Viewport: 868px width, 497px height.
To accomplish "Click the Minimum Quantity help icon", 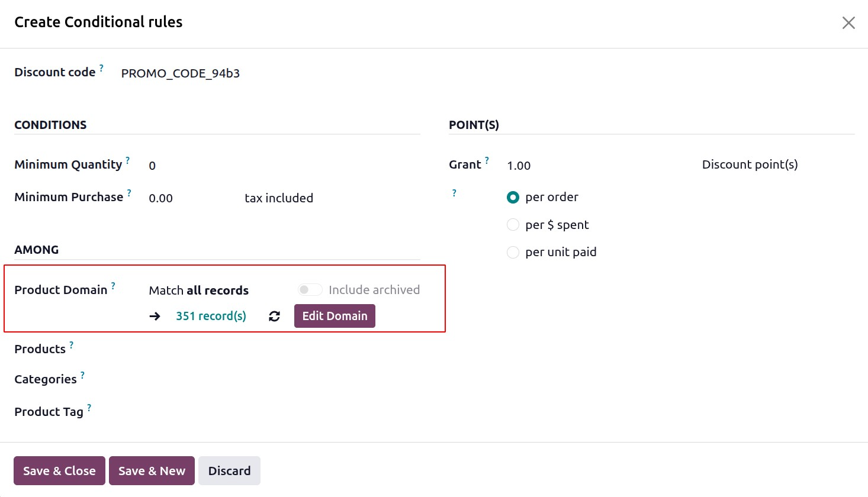I will 128,160.
